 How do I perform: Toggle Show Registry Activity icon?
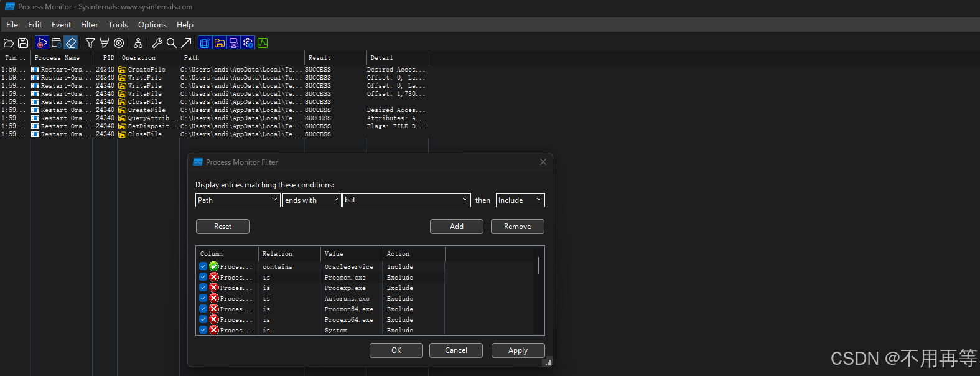coord(205,43)
